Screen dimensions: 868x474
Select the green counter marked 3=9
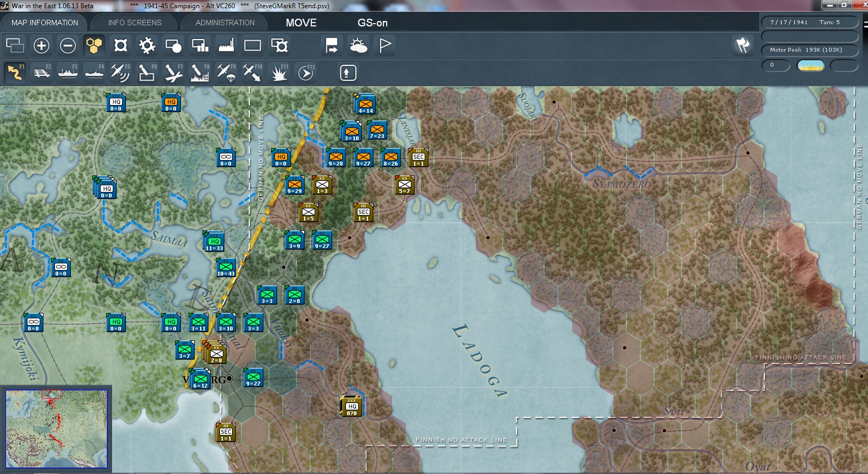coord(294,240)
